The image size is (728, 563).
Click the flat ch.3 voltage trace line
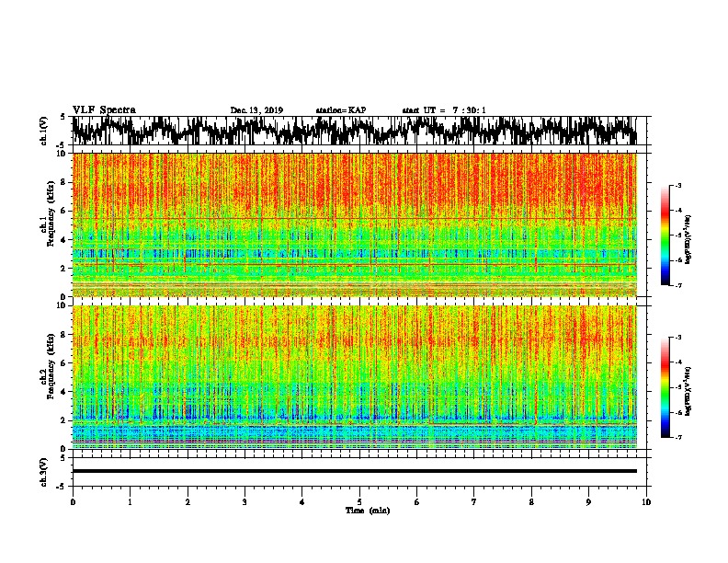click(x=354, y=471)
